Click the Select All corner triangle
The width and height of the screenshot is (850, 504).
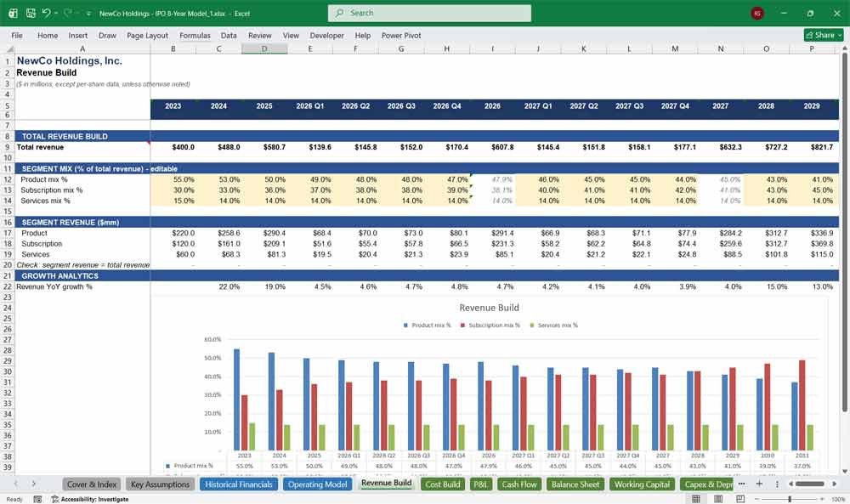pyautogui.click(x=8, y=48)
